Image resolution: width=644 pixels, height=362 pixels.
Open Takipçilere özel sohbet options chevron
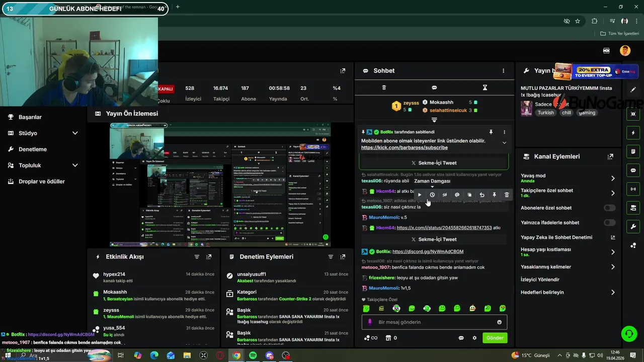pyautogui.click(x=613, y=193)
